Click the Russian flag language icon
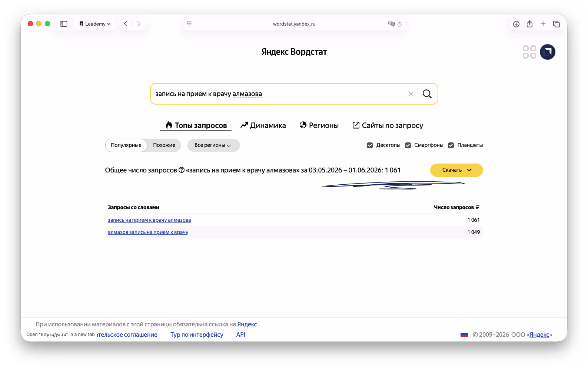 click(x=464, y=335)
